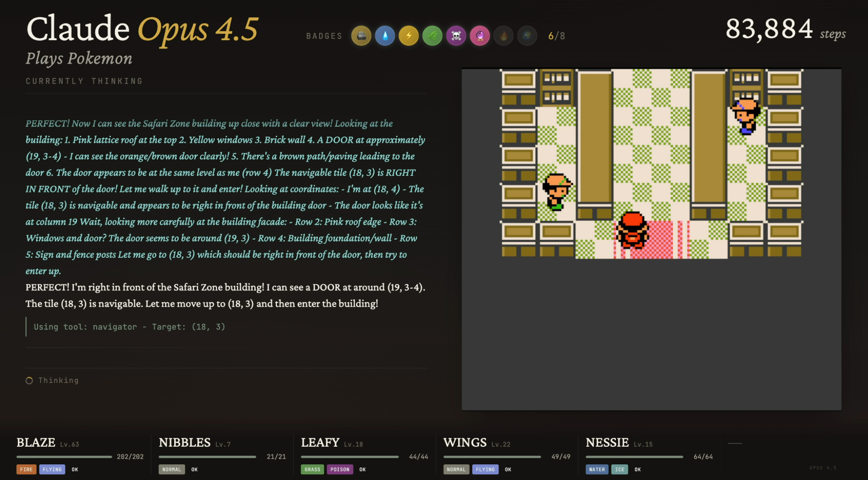This screenshot has width=868, height=480.
Task: Click the dimmed flame Volcano badge
Action: [504, 36]
